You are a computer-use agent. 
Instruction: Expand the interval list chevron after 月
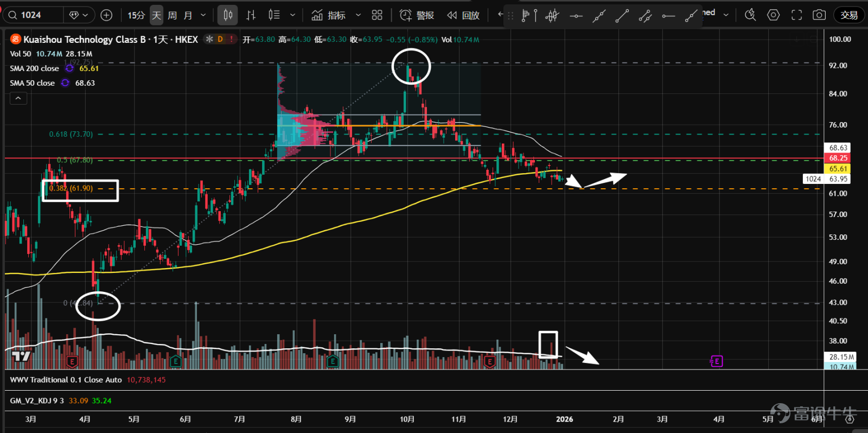tap(203, 15)
